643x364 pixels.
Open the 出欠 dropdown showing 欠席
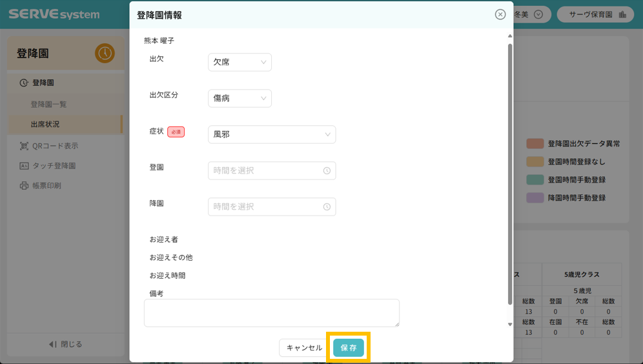tap(240, 62)
